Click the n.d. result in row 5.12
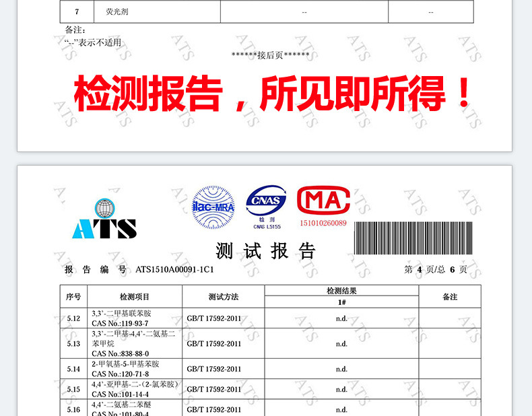This screenshot has height=416, width=532. tap(341, 318)
